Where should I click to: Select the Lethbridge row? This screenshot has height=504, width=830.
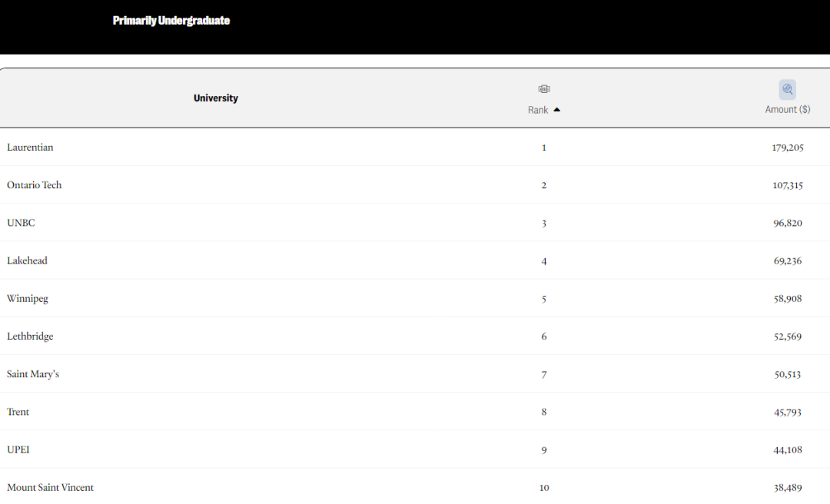[x=415, y=337]
